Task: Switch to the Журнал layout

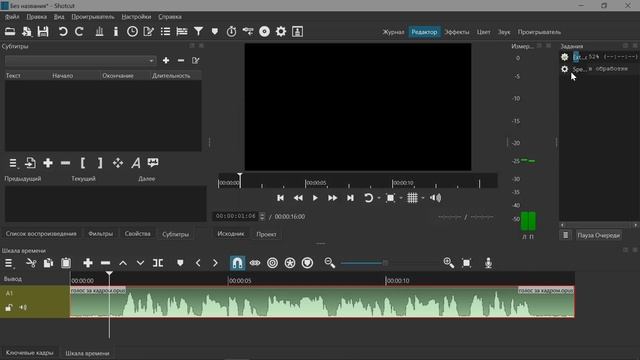Action: tap(393, 32)
